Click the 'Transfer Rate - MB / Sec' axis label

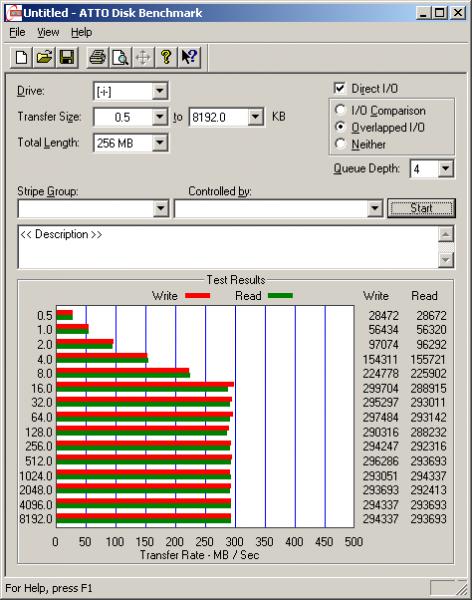199,555
